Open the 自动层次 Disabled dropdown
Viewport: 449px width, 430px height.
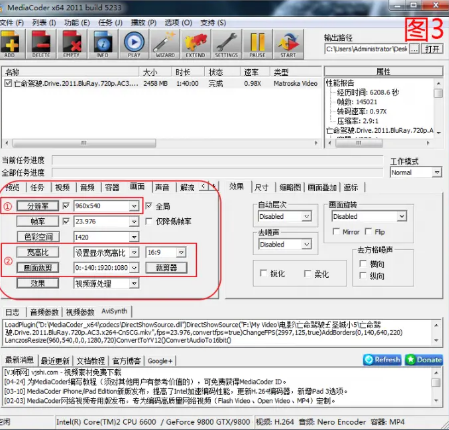click(x=307, y=217)
